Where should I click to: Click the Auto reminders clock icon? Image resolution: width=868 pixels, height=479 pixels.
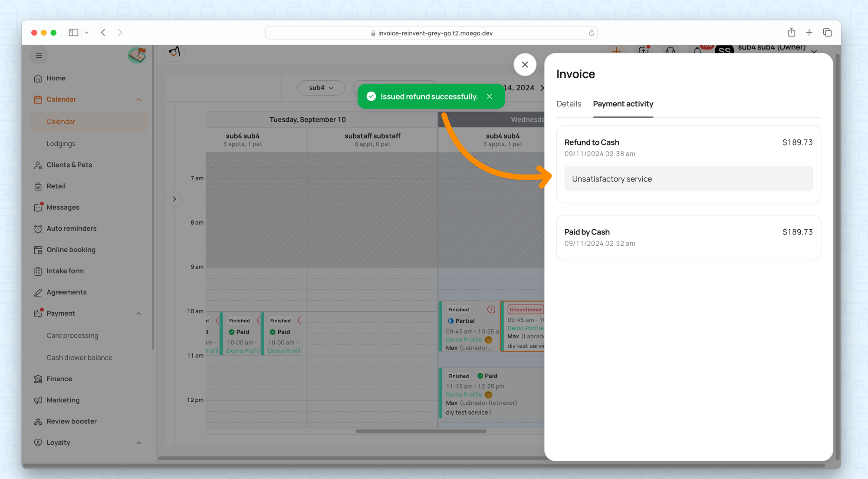pyautogui.click(x=38, y=229)
